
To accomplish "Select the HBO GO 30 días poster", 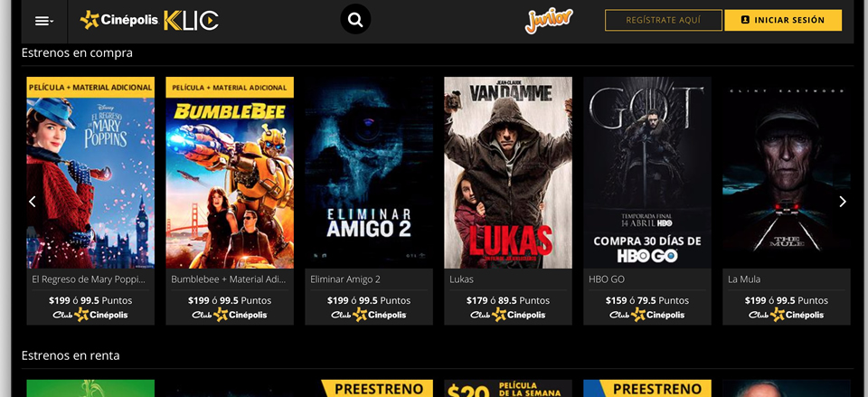I will point(647,173).
